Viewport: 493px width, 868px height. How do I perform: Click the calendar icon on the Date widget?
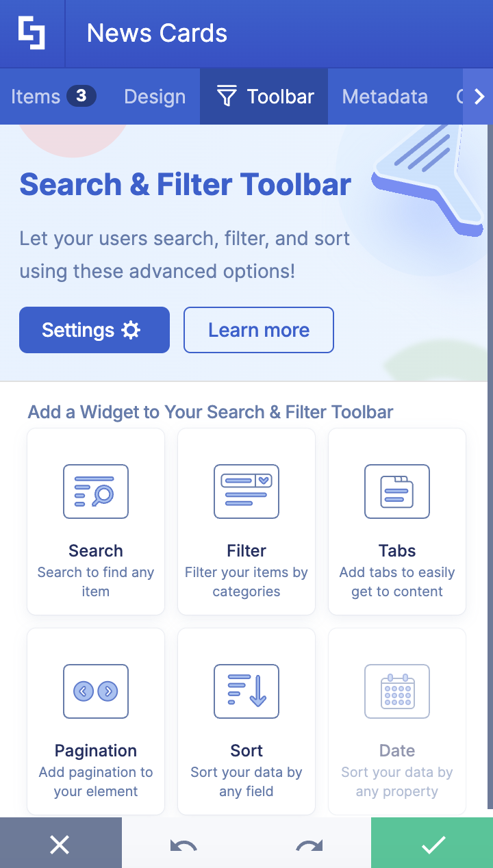click(x=396, y=691)
